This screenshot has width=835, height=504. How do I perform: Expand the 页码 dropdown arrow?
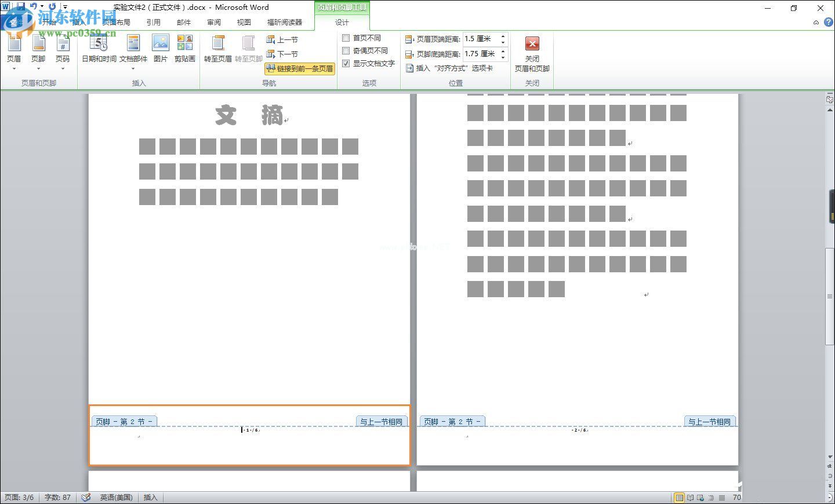pyautogui.click(x=63, y=69)
